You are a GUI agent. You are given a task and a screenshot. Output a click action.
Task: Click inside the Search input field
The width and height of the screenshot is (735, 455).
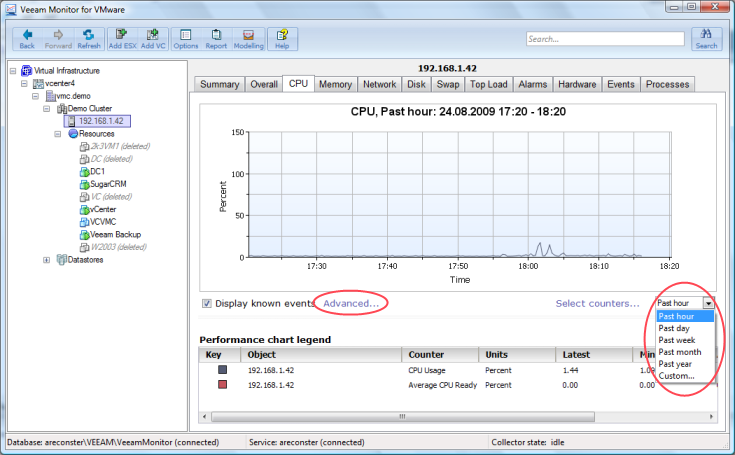click(x=603, y=40)
